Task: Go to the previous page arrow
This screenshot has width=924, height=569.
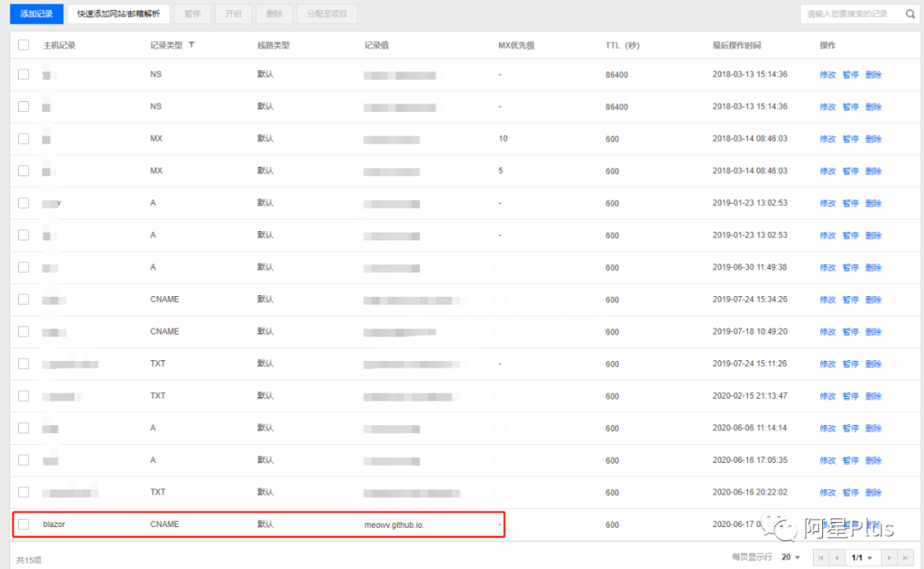Action: [x=837, y=558]
